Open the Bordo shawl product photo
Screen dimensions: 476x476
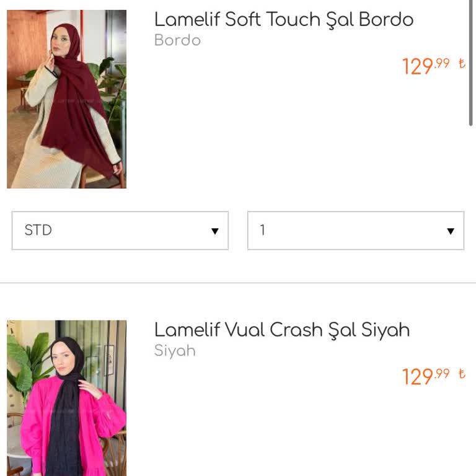pyautogui.click(x=66, y=99)
